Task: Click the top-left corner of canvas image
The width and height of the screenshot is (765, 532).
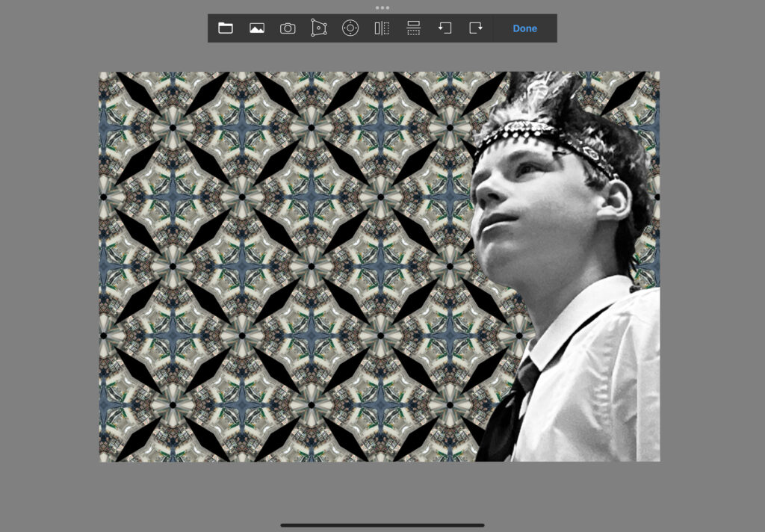Action: tap(102, 74)
